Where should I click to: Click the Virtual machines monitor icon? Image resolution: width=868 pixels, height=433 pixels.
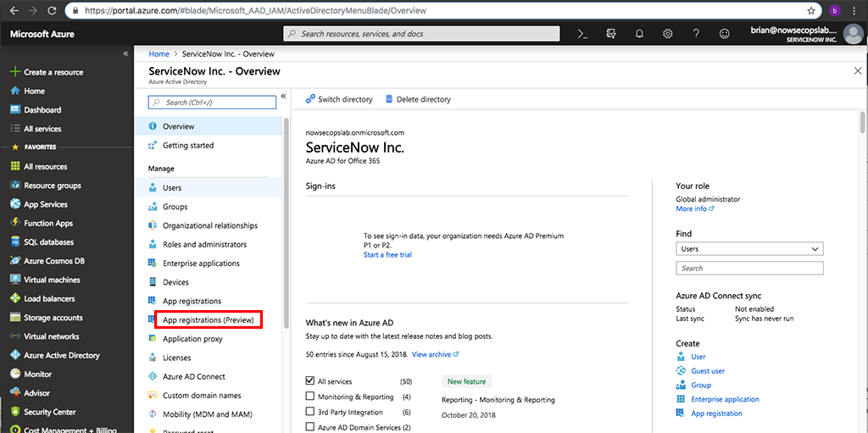tap(15, 280)
